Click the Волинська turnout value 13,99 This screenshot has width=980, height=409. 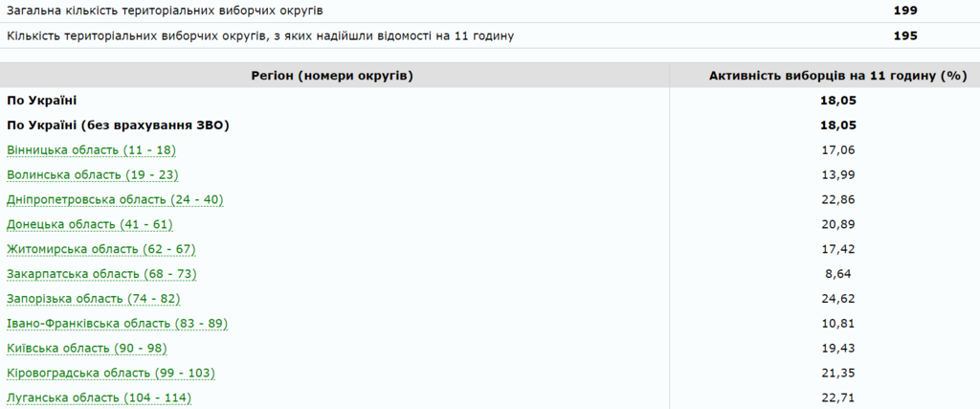coord(824,174)
